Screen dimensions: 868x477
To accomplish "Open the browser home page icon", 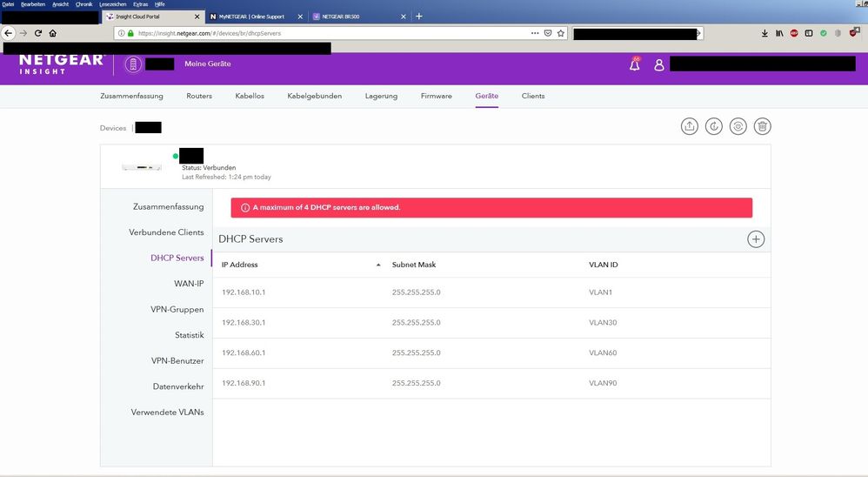I will [x=52, y=33].
